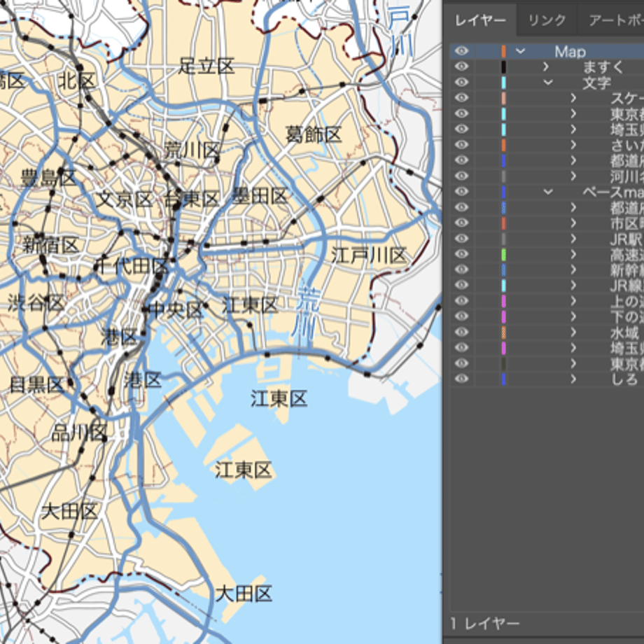This screenshot has width=644, height=644.
Task: Expand the ますく layer
Action: point(546,66)
